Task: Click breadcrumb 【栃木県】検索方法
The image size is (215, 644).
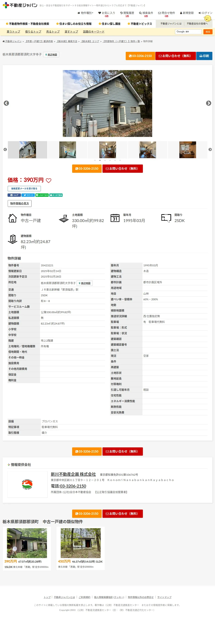Action: coord(67,41)
